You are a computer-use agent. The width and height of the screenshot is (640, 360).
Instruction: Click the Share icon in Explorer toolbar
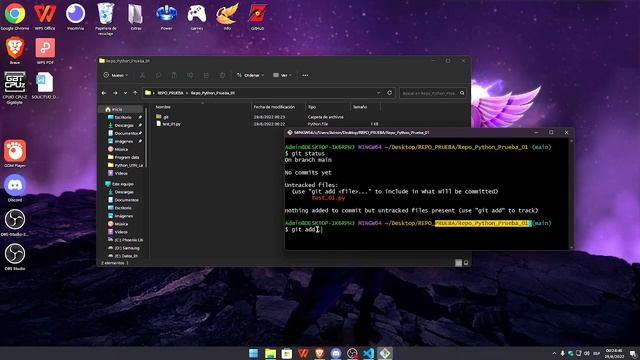tap(206, 75)
